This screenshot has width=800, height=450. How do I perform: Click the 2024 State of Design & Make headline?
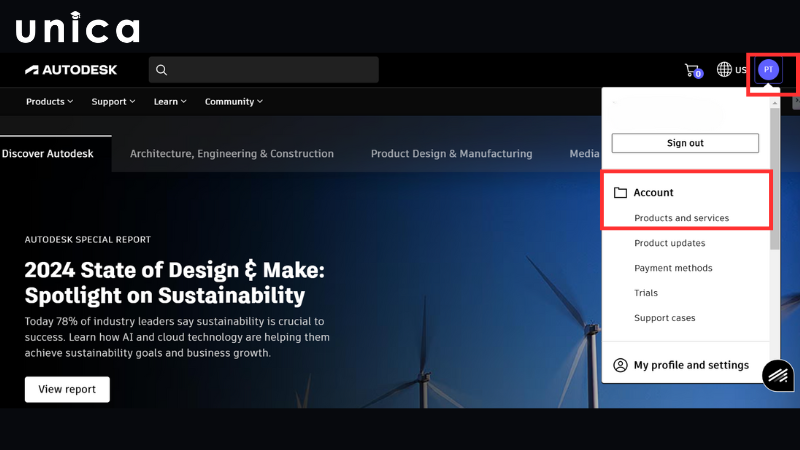(174, 283)
